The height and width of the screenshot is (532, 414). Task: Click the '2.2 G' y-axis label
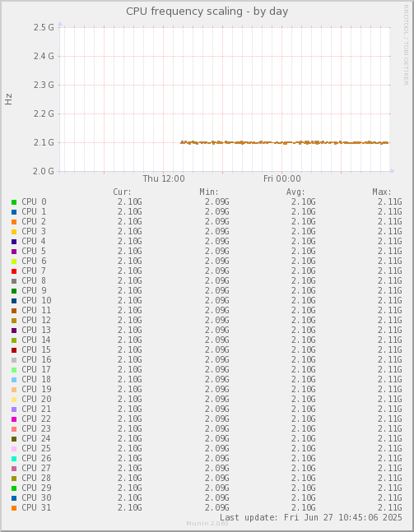(44, 113)
